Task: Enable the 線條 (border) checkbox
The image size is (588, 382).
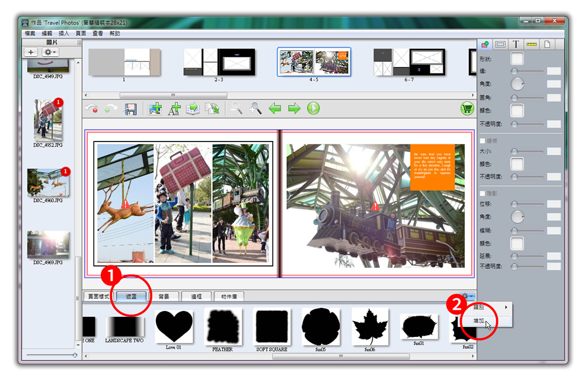Action: (x=482, y=141)
